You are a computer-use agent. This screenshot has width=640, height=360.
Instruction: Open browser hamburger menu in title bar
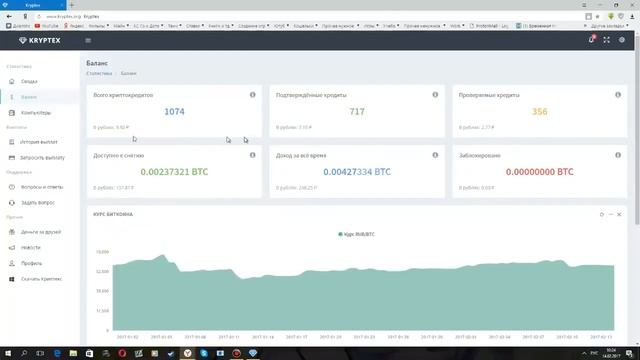pyautogui.click(x=584, y=5)
